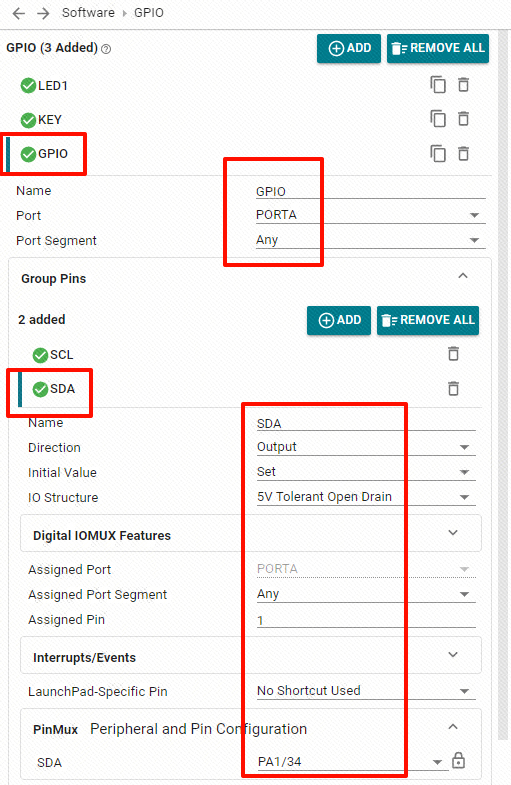Delete the SCL pin entry
511x785 pixels.
pos(453,354)
